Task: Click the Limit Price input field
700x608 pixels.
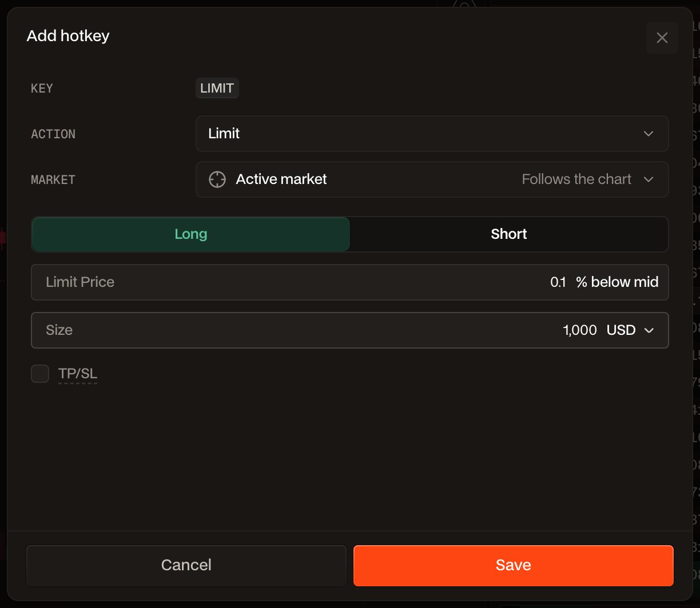Action: 349,282
